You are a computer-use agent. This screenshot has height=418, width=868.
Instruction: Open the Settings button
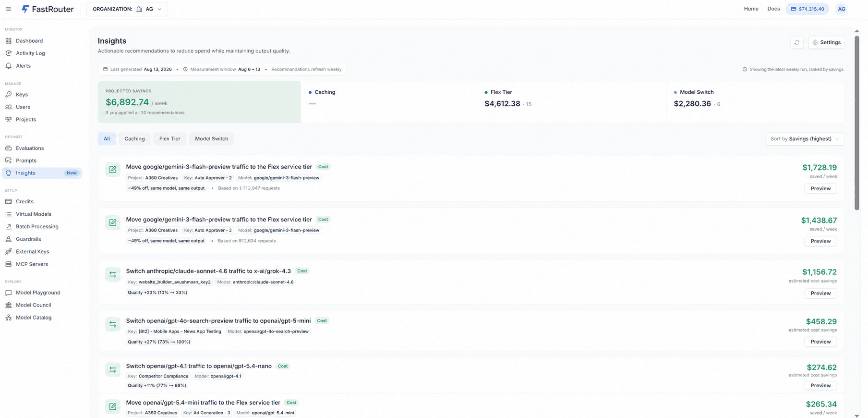826,42
